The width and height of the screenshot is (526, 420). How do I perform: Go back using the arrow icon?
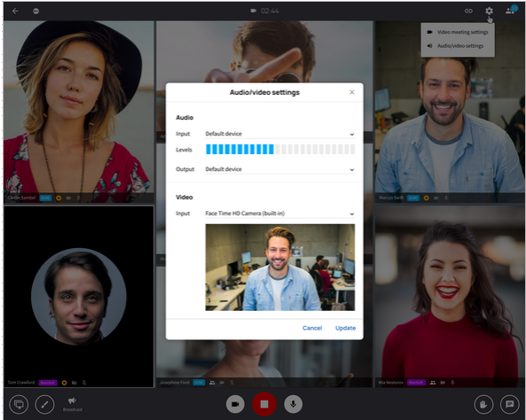coord(15,11)
